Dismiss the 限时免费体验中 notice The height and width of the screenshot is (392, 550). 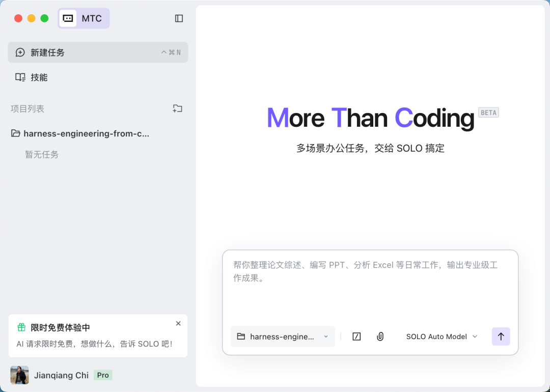(x=178, y=323)
